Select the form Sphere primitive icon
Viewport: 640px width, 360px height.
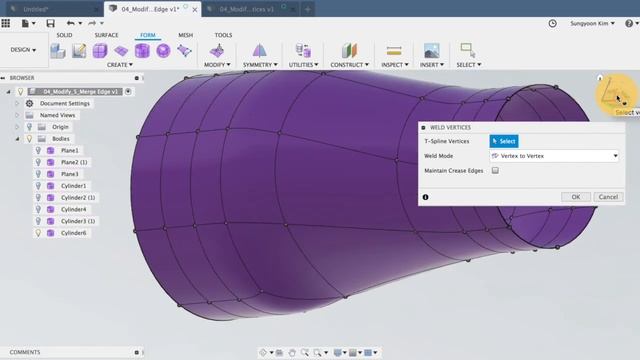(163, 51)
